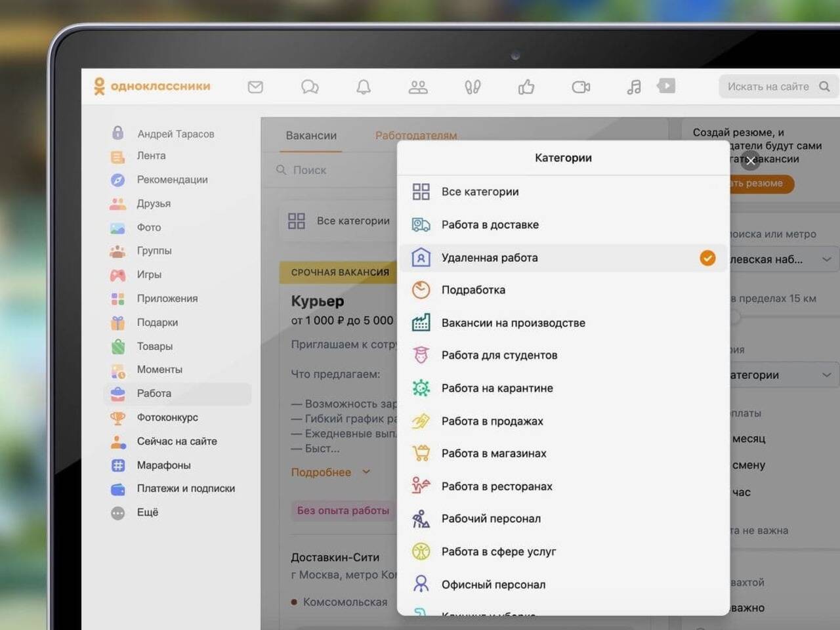
Task: Open Платежи и подписки in sidebar
Action: 186,489
